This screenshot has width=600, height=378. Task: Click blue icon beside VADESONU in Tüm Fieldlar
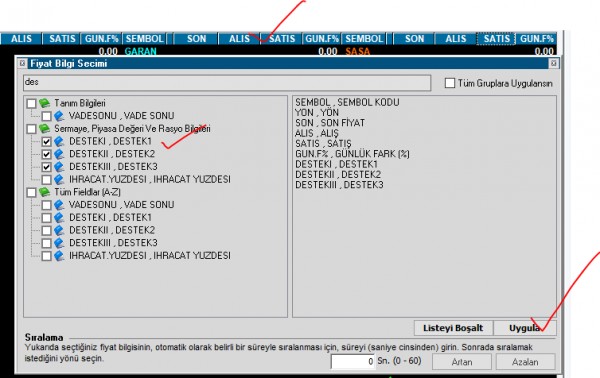[59, 205]
